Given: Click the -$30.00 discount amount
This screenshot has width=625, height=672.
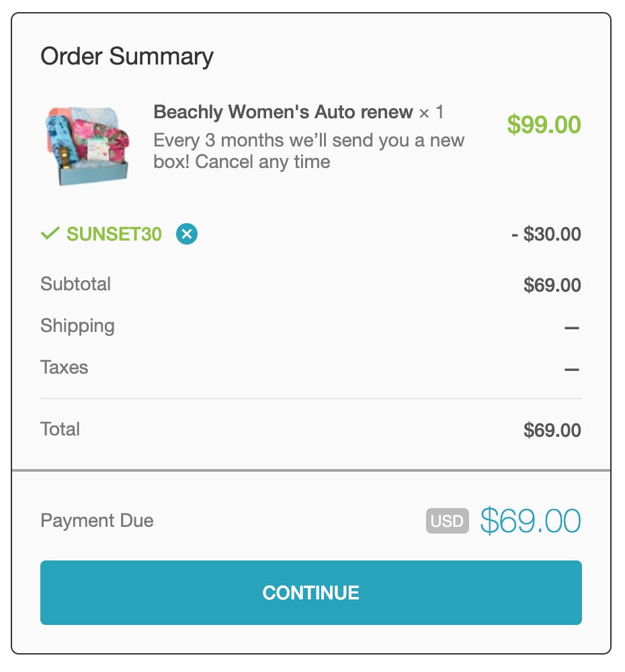Looking at the screenshot, I should coord(546,234).
